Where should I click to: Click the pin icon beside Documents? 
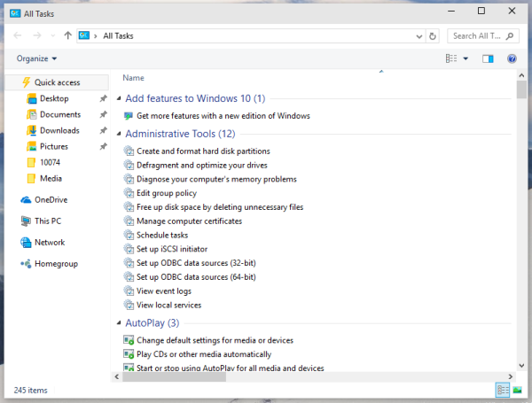[x=103, y=114]
